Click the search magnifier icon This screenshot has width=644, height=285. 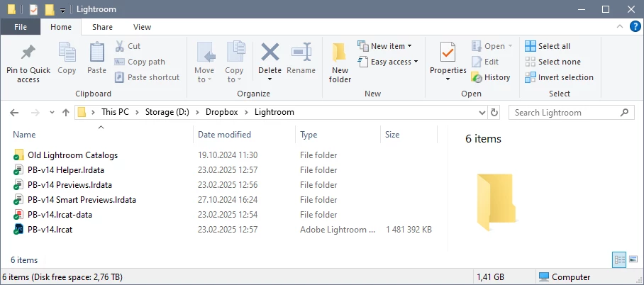(624, 112)
